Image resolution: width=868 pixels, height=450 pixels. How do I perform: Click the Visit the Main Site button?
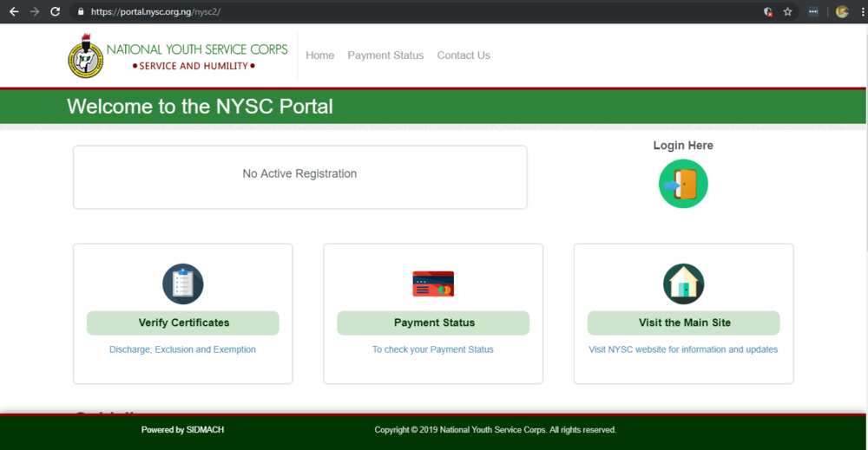[x=684, y=323]
